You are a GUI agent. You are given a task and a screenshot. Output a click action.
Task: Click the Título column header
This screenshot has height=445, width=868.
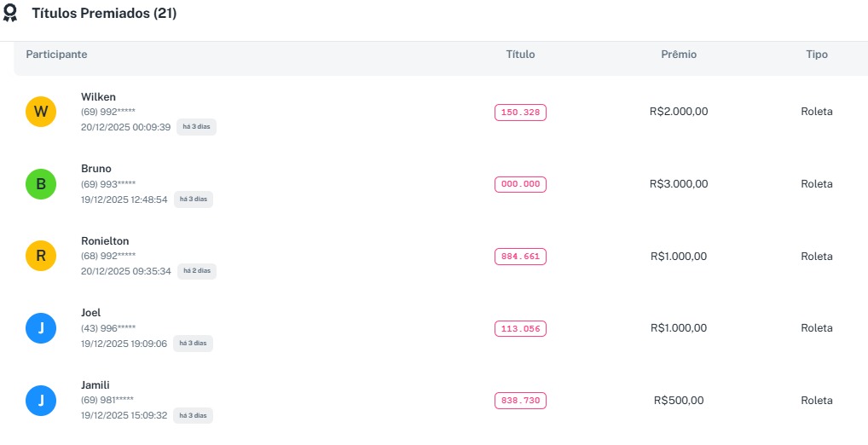(520, 55)
